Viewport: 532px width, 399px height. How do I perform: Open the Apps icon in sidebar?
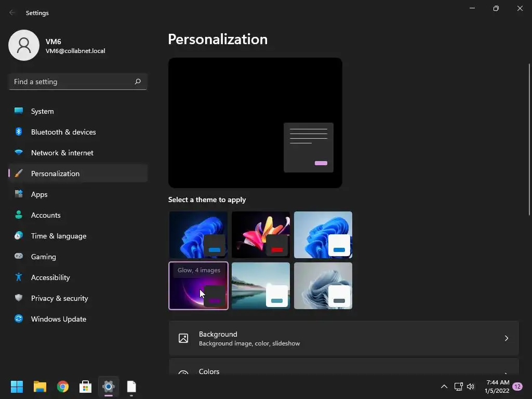pos(19,194)
